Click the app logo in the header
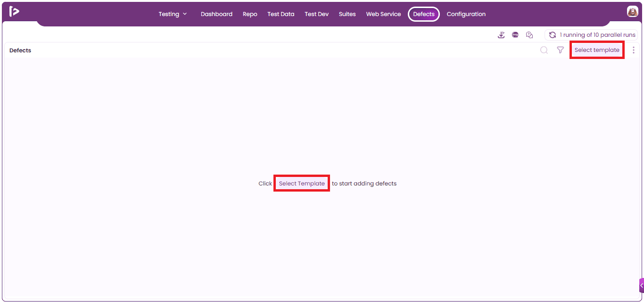This screenshot has width=644, height=302. [x=14, y=12]
